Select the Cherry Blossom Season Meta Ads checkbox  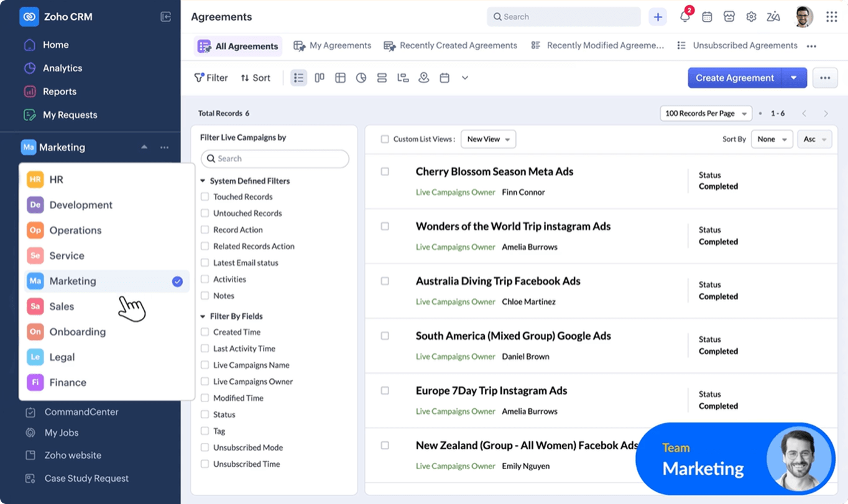[385, 172]
